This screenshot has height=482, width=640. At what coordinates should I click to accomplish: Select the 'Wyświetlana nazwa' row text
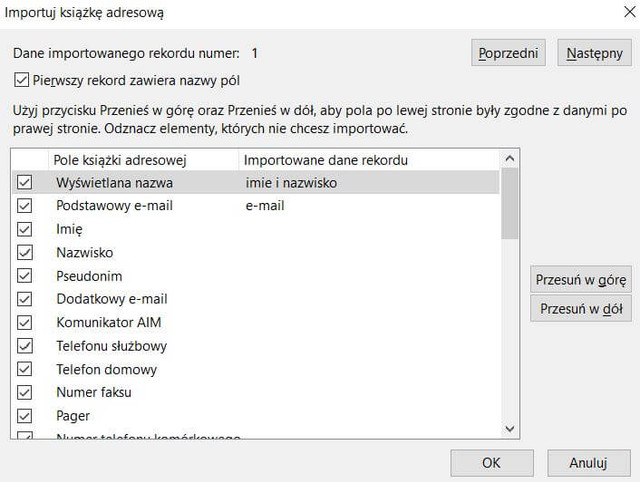click(114, 182)
